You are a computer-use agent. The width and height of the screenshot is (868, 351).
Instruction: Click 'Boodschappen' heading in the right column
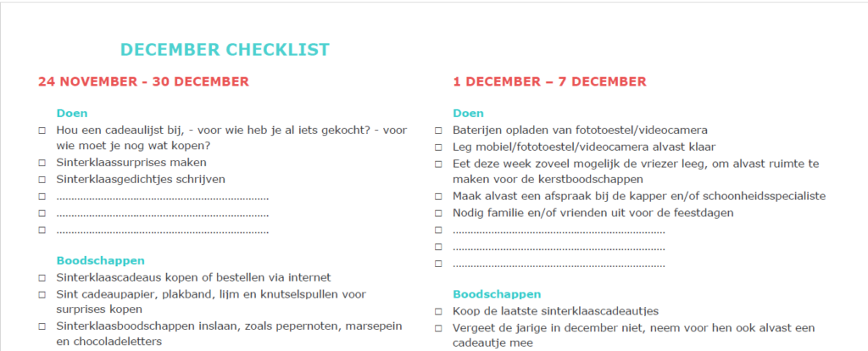[497, 294]
